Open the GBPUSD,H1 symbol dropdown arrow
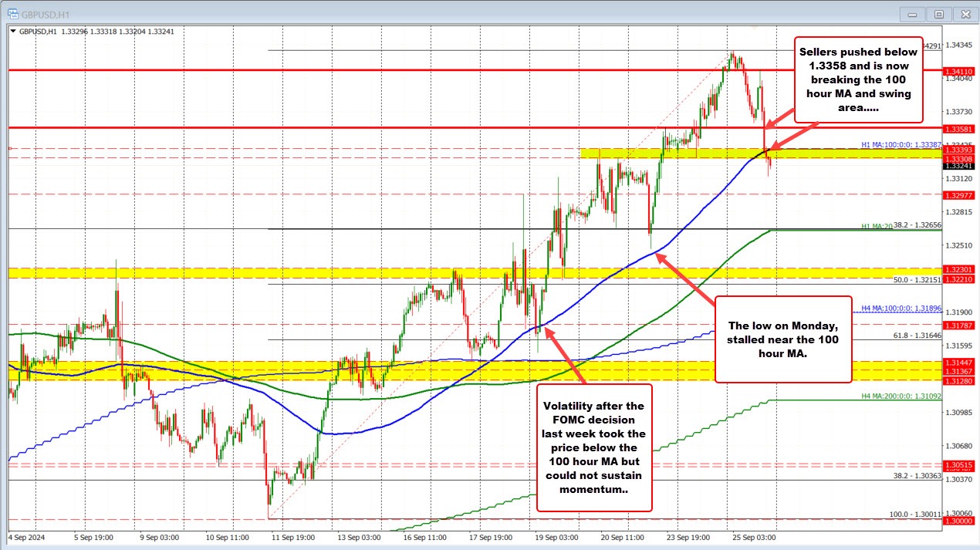The image size is (980, 550). (12, 32)
